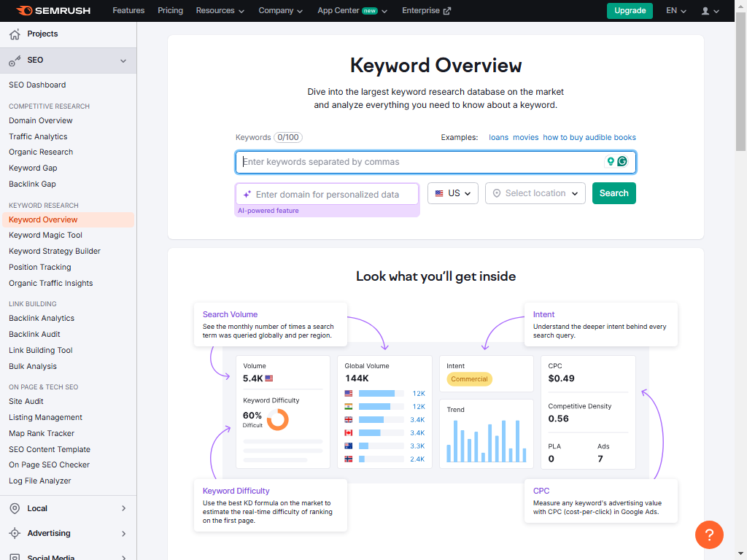Open the Company dropdown menu
Screen dimensions: 747x560
point(281,10)
